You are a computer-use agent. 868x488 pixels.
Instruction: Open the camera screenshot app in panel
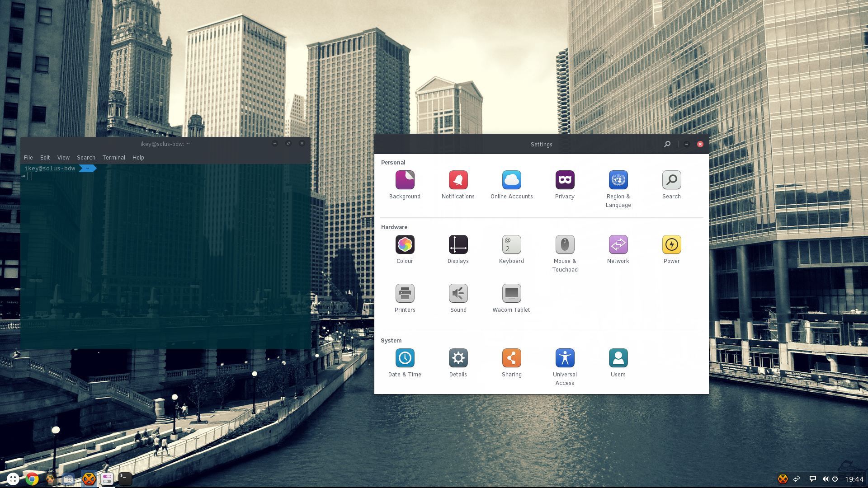[68, 479]
